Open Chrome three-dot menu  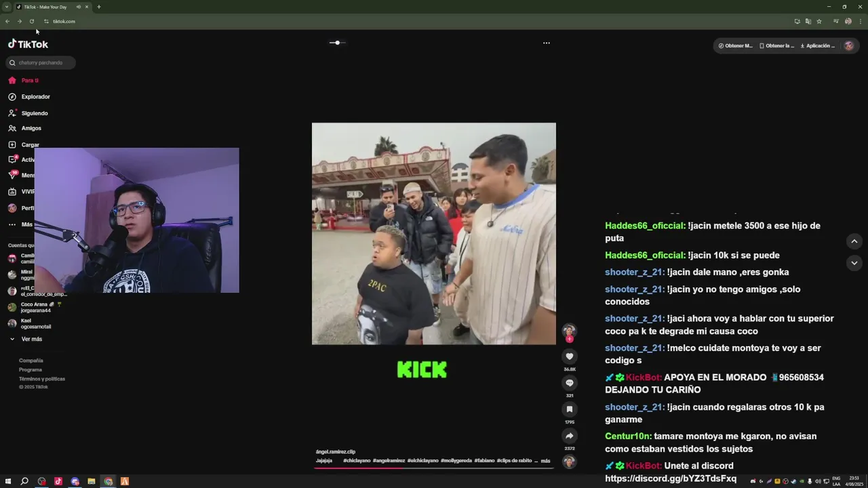[860, 21]
